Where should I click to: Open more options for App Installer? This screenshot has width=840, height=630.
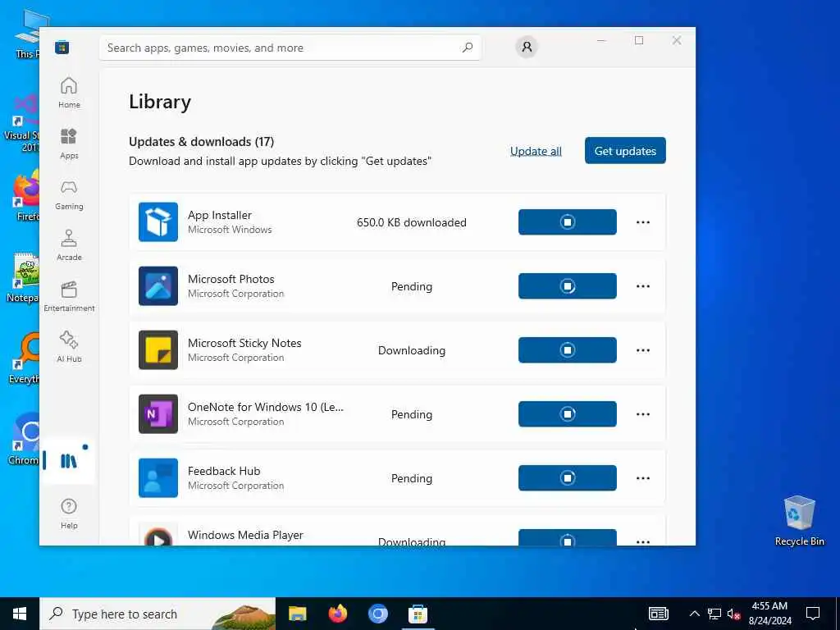[x=643, y=222]
